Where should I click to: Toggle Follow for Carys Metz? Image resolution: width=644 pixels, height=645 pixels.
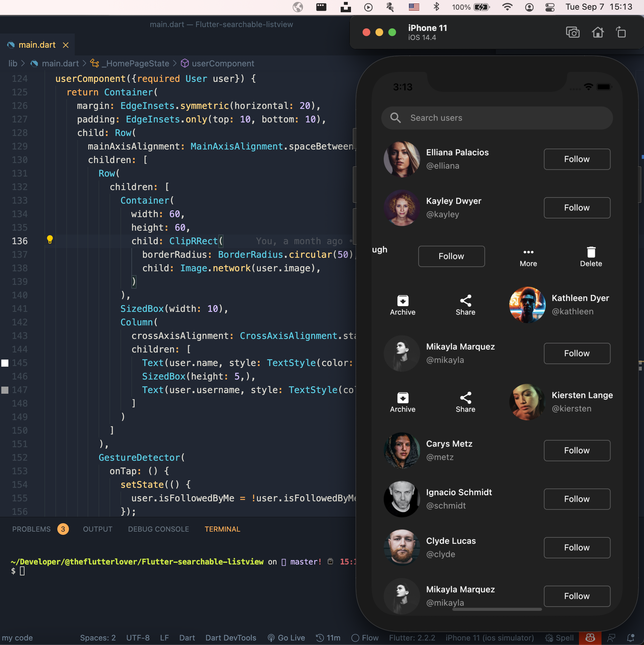coord(577,450)
